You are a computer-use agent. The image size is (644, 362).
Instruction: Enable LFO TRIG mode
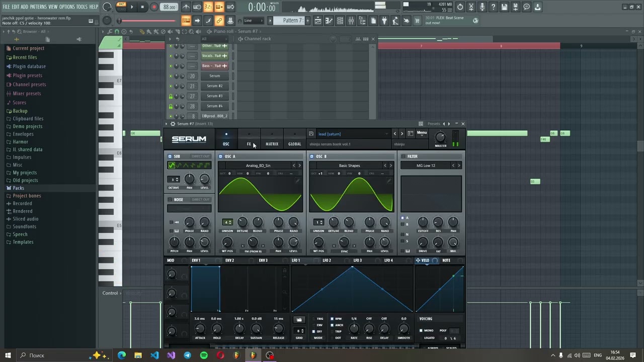(313, 319)
